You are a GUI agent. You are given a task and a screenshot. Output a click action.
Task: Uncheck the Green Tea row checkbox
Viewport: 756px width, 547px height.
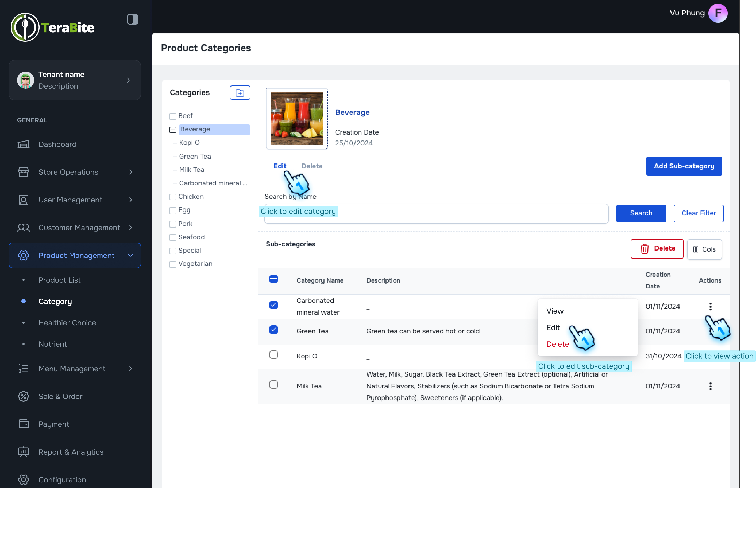pos(273,330)
